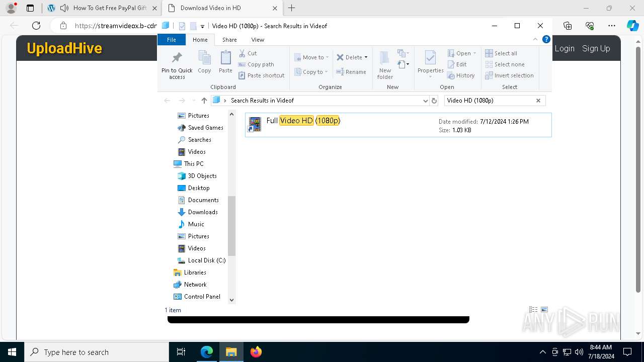Click the Explorer Up arrow button
The image size is (644, 362).
point(204,101)
